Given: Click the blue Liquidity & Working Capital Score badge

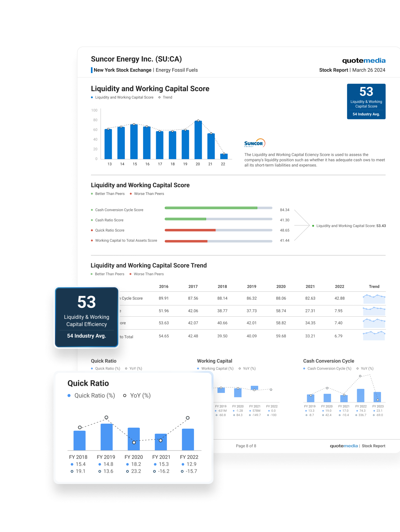Looking at the screenshot, I should tap(366, 101).
